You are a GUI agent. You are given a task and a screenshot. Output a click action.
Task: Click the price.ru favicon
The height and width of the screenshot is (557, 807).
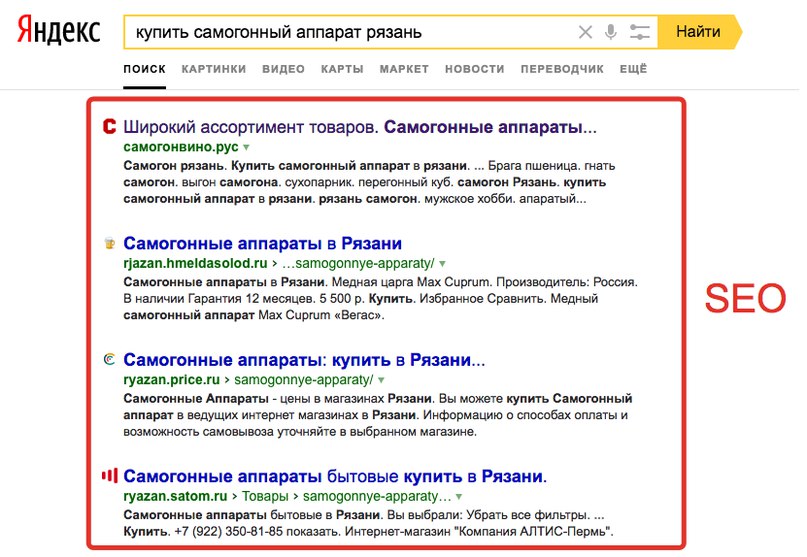tap(109, 359)
